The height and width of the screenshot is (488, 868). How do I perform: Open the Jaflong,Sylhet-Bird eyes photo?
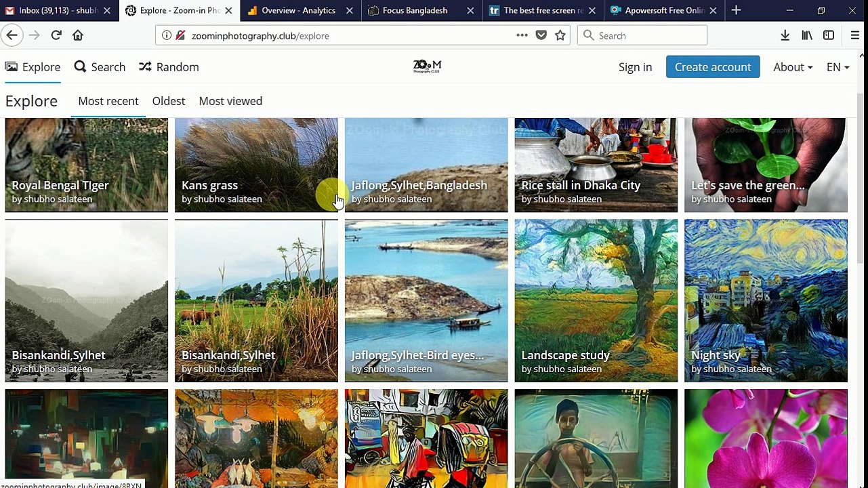(x=426, y=300)
